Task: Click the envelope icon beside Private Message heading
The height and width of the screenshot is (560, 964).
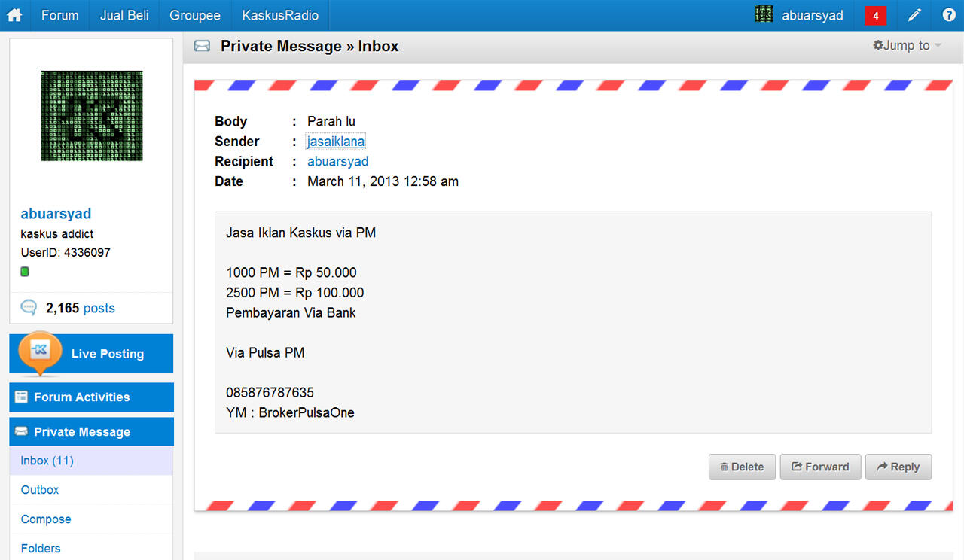Action: [x=202, y=46]
